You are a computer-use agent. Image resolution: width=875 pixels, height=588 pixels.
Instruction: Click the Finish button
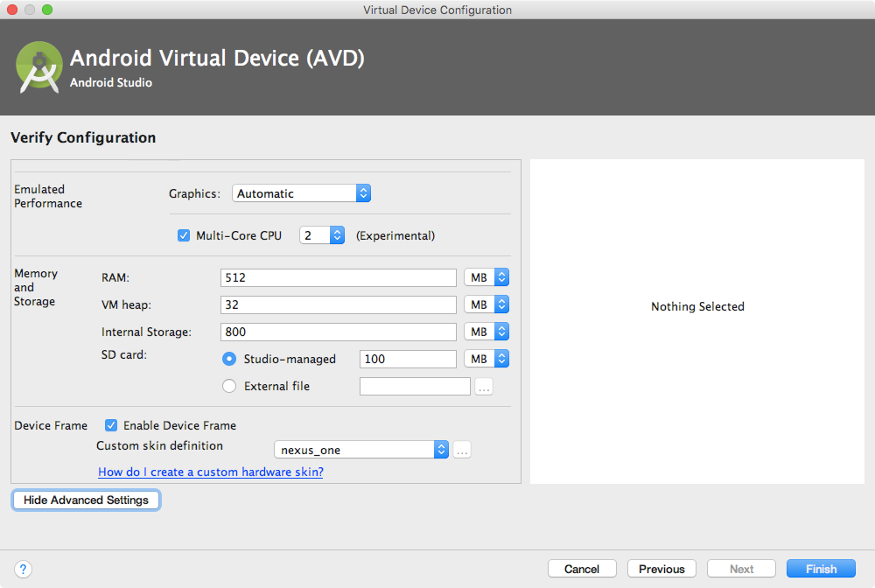click(821, 569)
